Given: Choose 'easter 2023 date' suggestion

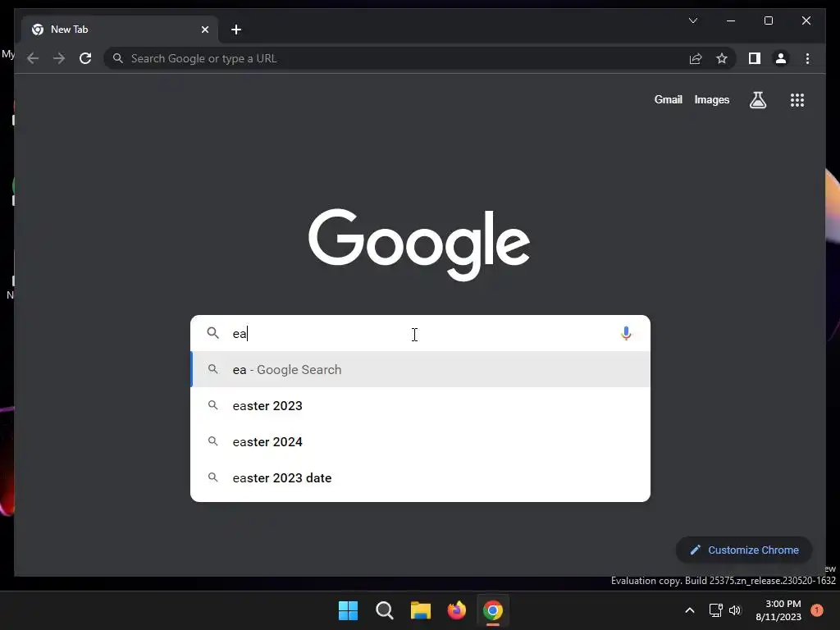Looking at the screenshot, I should 420,477.
